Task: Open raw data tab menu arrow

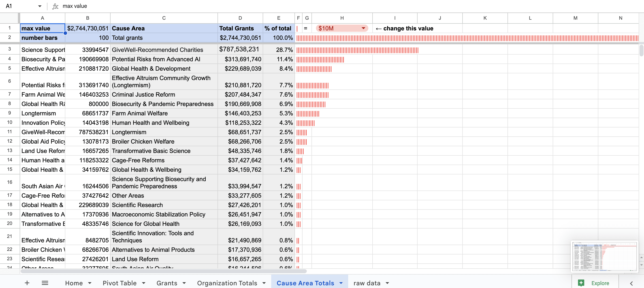Action: pyautogui.click(x=387, y=283)
